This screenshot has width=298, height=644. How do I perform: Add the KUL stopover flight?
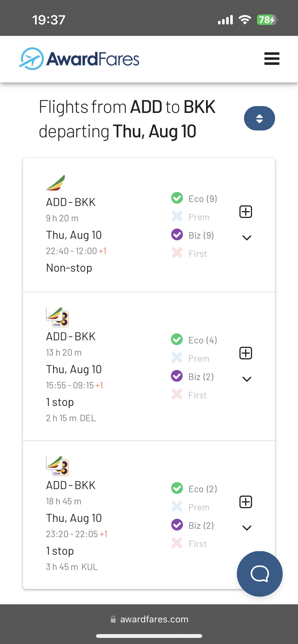[246, 502]
